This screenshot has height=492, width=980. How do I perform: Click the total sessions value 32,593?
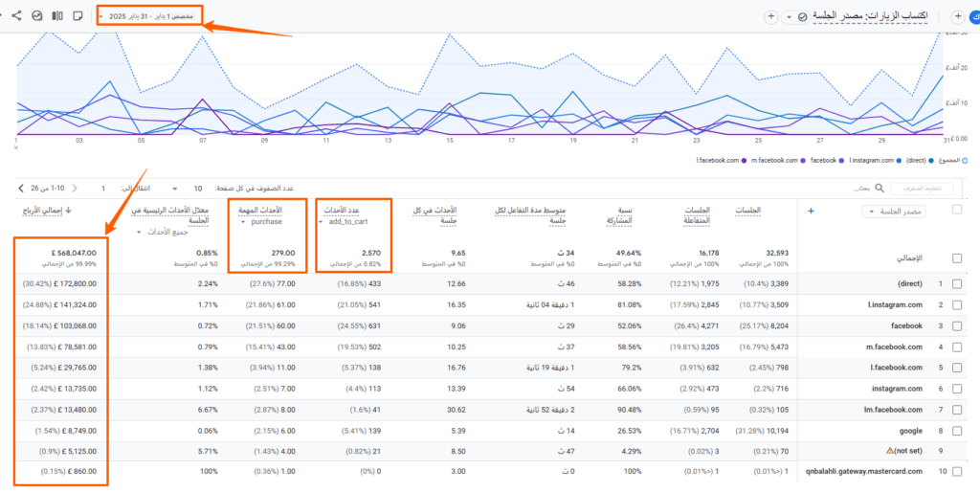(775, 254)
